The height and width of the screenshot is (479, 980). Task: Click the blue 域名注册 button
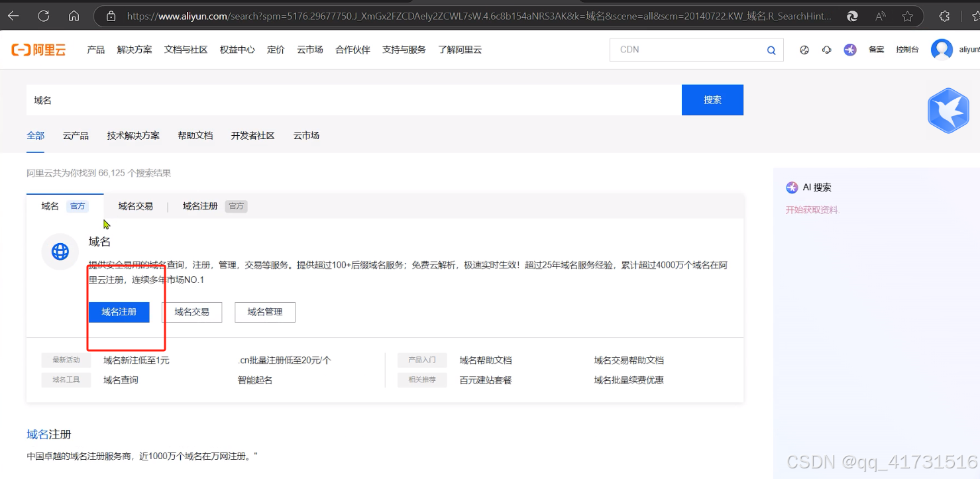(x=119, y=312)
